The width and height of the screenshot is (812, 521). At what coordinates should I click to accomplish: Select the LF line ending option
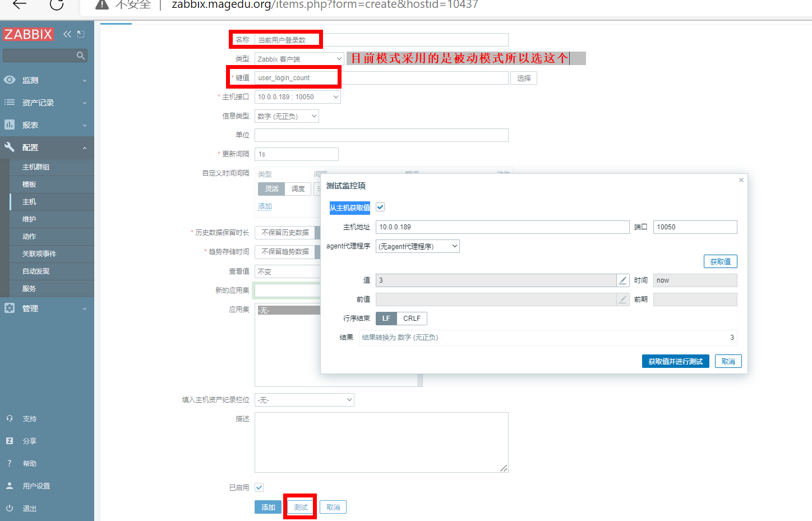(386, 318)
